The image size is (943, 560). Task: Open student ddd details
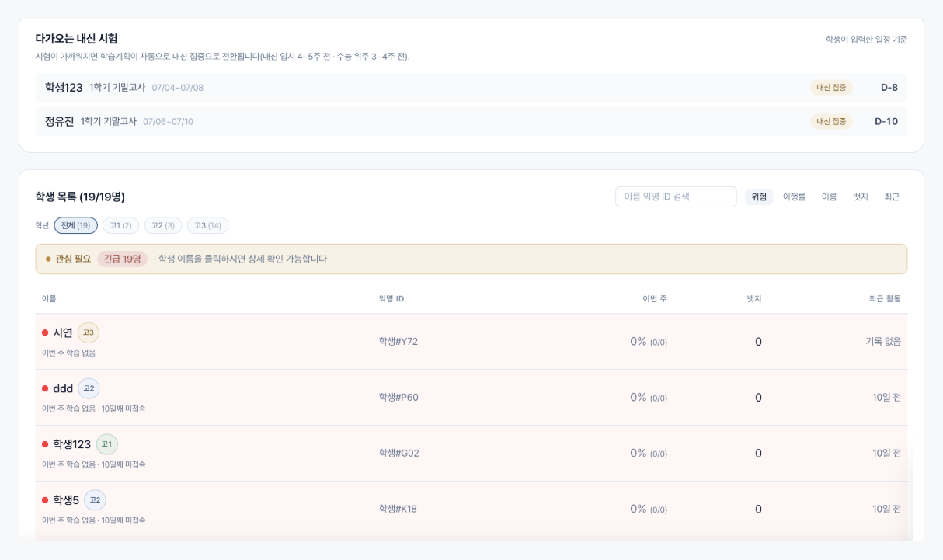pos(63,388)
